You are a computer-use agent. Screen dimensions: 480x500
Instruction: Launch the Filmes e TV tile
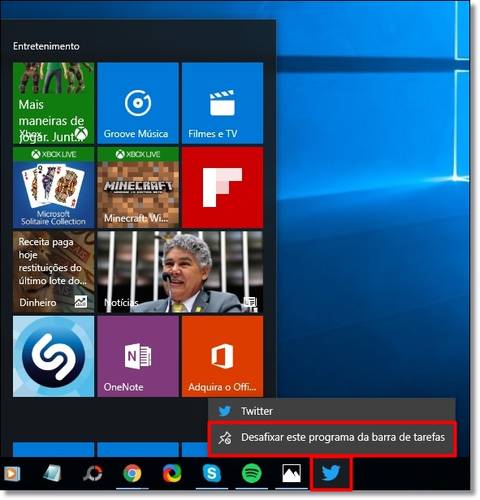pos(223,103)
